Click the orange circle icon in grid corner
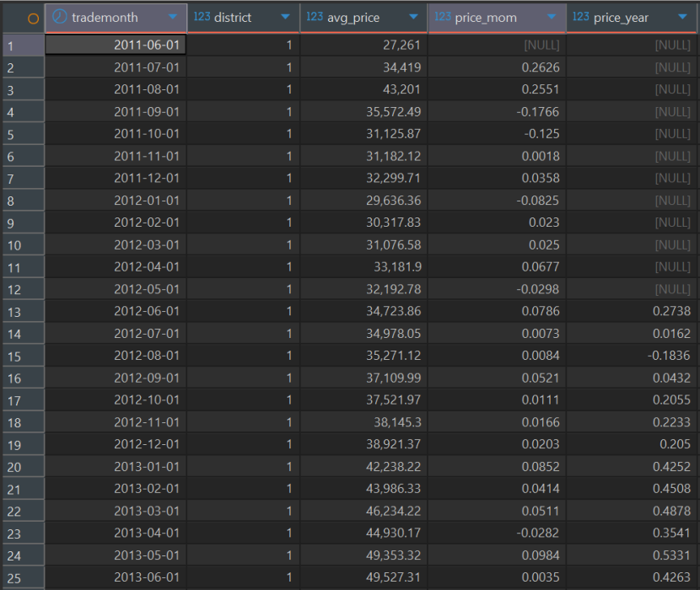 (33, 19)
